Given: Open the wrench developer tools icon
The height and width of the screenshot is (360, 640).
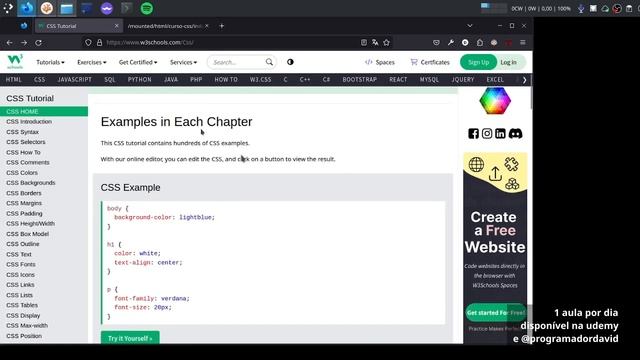Looking at the screenshot, I should tap(451, 42).
